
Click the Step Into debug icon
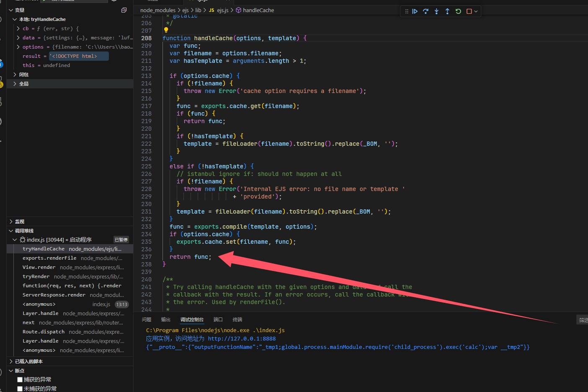pos(436,11)
